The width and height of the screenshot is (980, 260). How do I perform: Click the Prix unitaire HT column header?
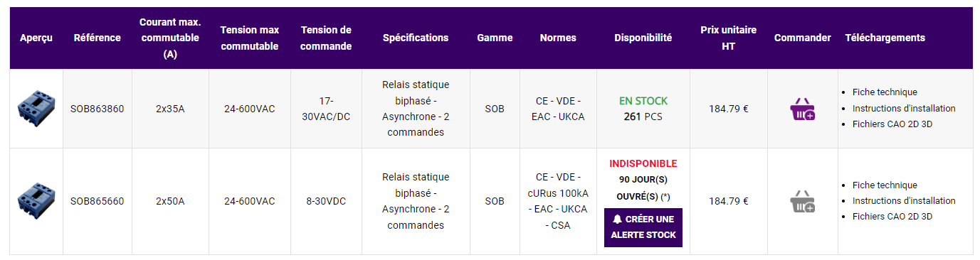point(728,38)
